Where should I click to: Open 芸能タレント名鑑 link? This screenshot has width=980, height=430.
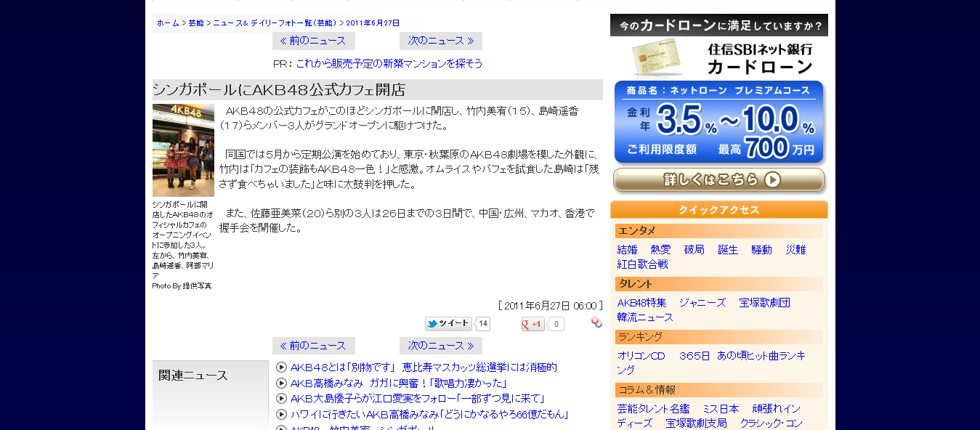[654, 408]
